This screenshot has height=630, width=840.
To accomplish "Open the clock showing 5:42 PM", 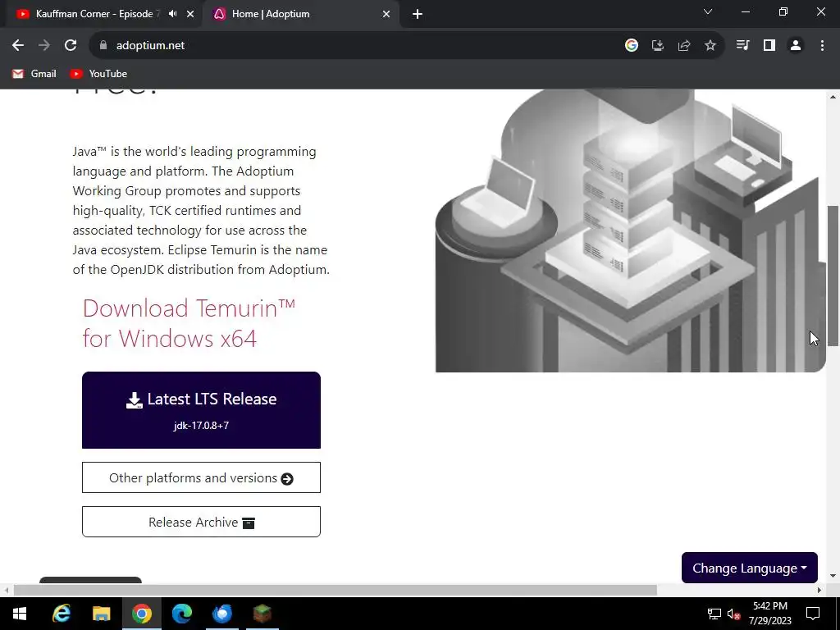I will 769,614.
